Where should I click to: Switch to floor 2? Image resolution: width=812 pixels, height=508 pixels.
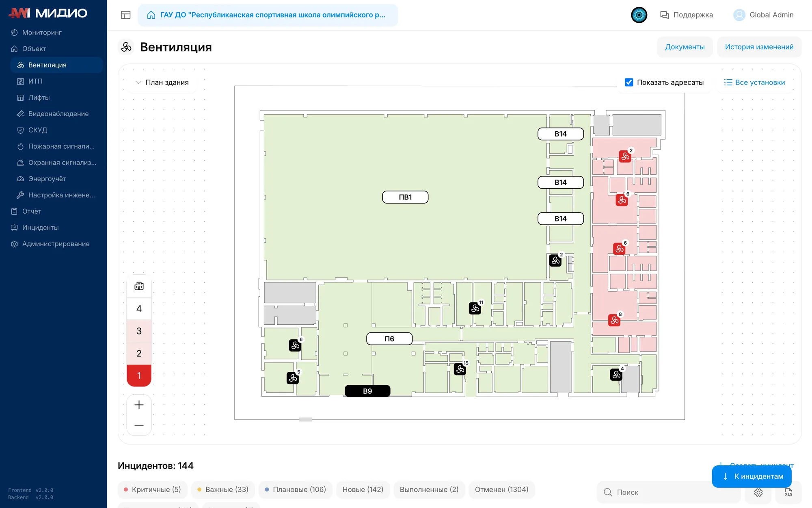(x=139, y=354)
